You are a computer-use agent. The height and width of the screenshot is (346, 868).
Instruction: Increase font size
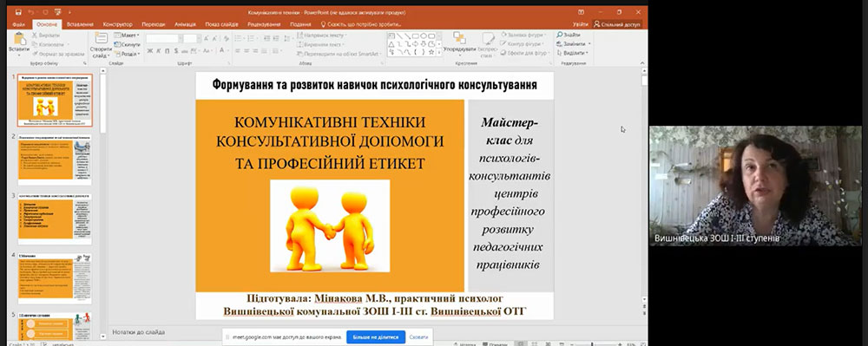[206, 39]
